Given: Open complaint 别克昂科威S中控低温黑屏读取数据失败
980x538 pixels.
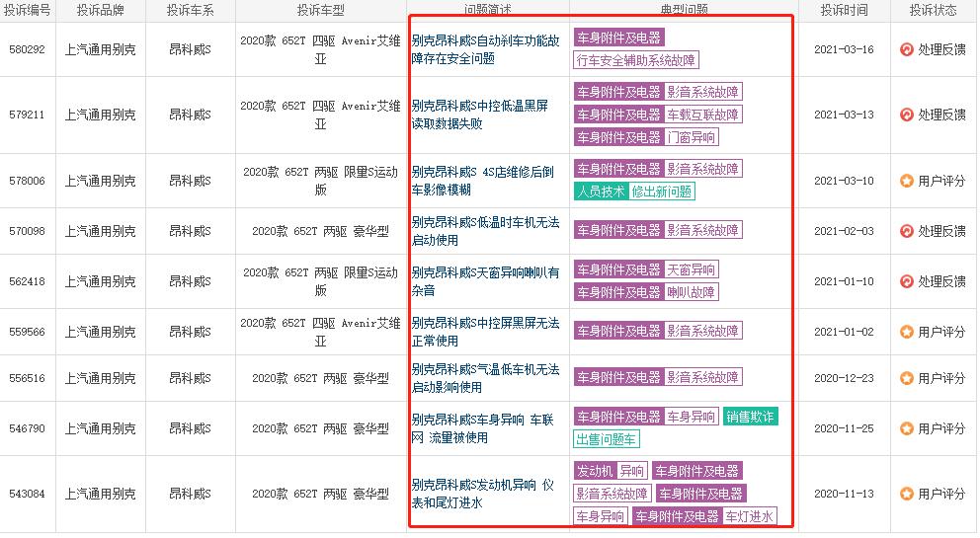Looking at the screenshot, I should tap(479, 115).
